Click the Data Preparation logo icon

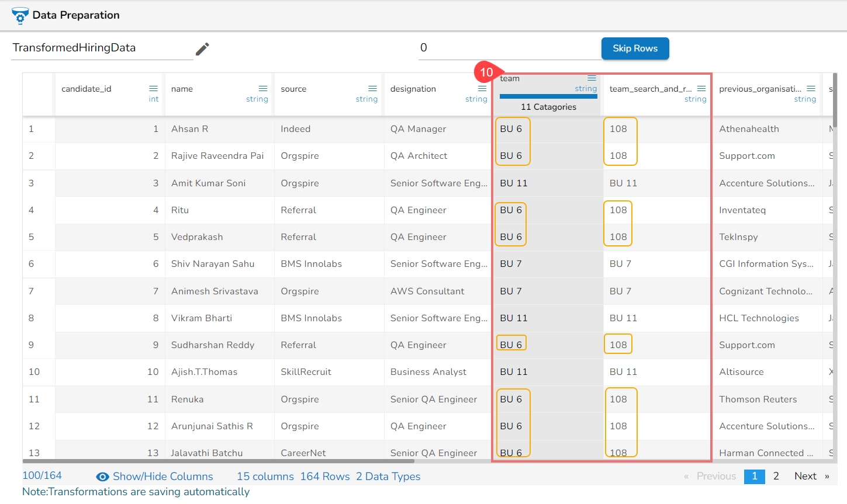pyautogui.click(x=20, y=16)
